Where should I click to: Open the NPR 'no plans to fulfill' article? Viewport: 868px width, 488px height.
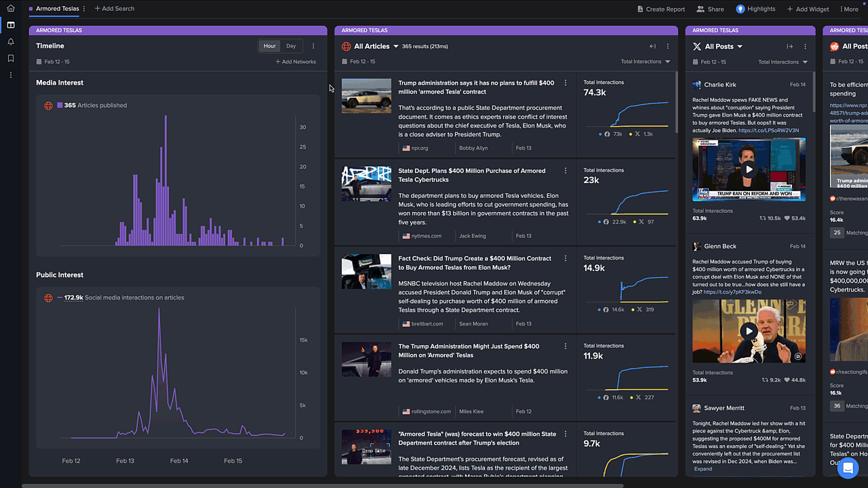[x=476, y=87]
